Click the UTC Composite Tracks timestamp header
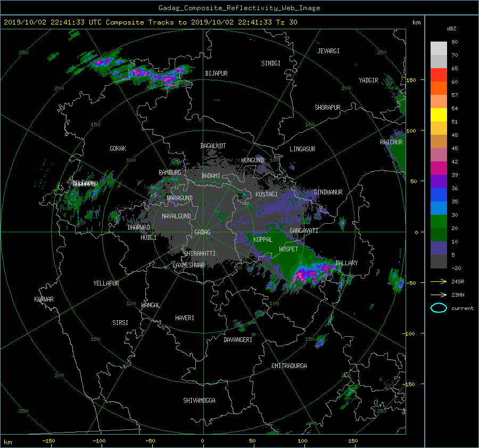Screen dimensions: 479x448 click(150, 22)
